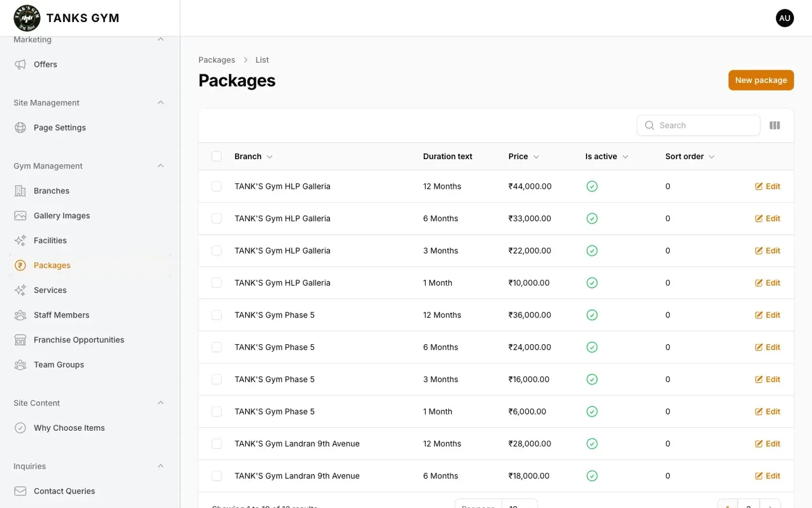This screenshot has height=508, width=812.
Task: Edit the Landran 9th Avenue ₹18,000.00 package
Action: point(767,476)
